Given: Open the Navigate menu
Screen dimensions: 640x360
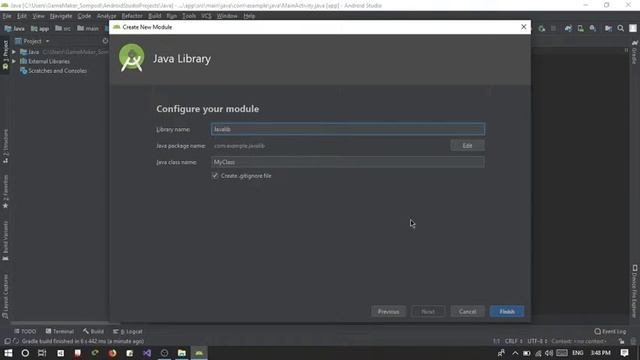Looking at the screenshot, I should coord(61,16).
